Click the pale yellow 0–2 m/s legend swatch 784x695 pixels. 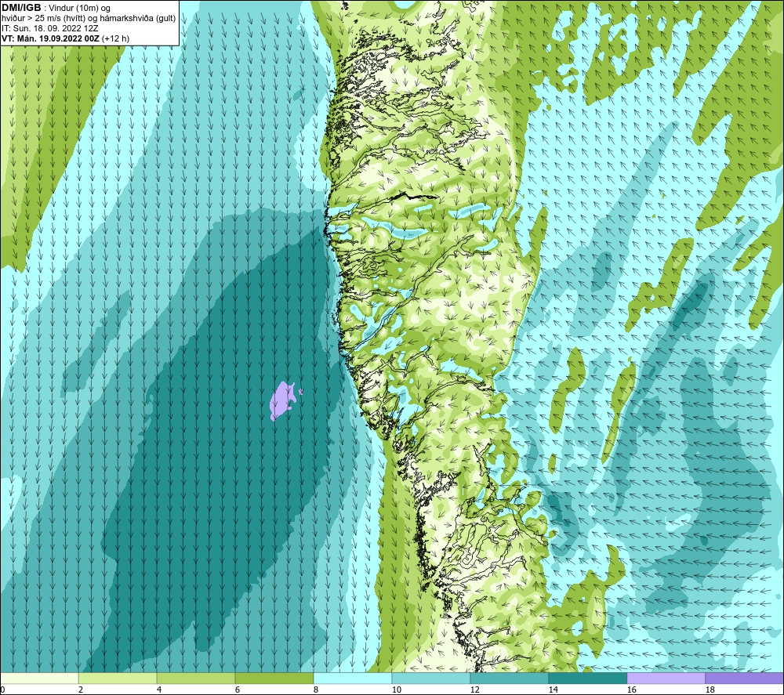click(x=39, y=678)
